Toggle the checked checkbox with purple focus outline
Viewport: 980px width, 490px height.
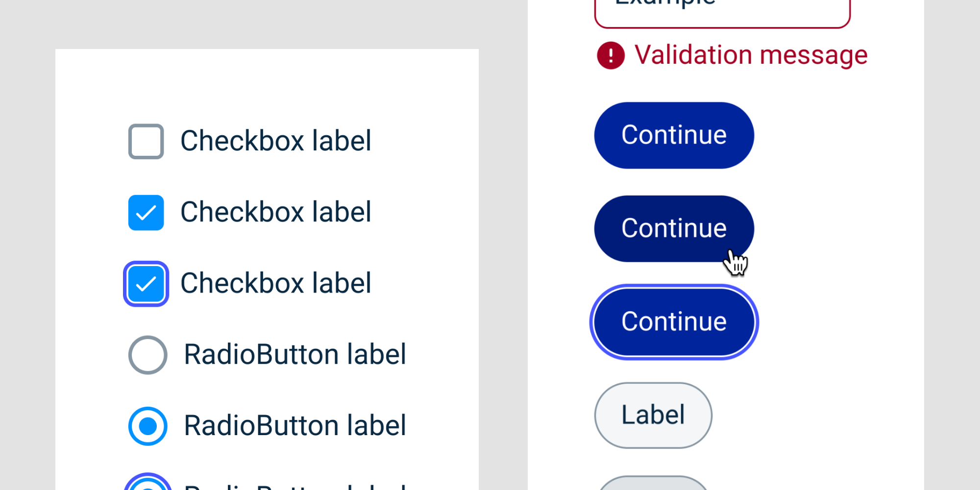146,284
